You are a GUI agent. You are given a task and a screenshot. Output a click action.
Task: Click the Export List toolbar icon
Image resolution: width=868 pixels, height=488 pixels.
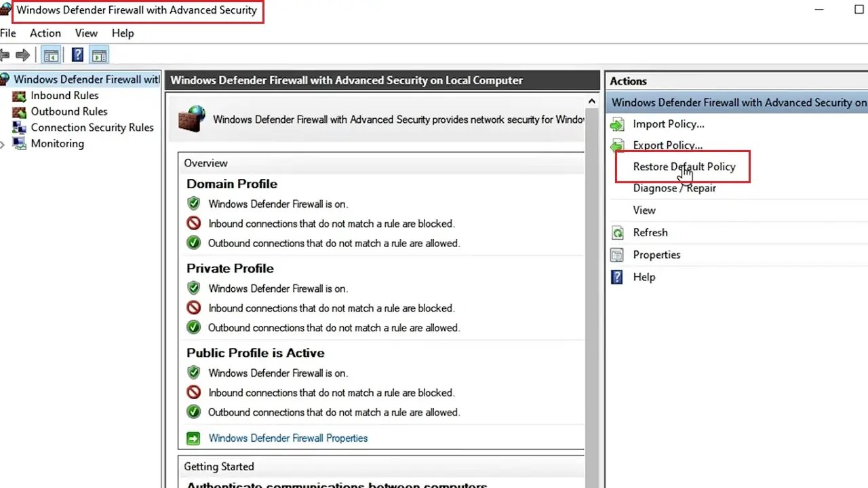pos(99,55)
